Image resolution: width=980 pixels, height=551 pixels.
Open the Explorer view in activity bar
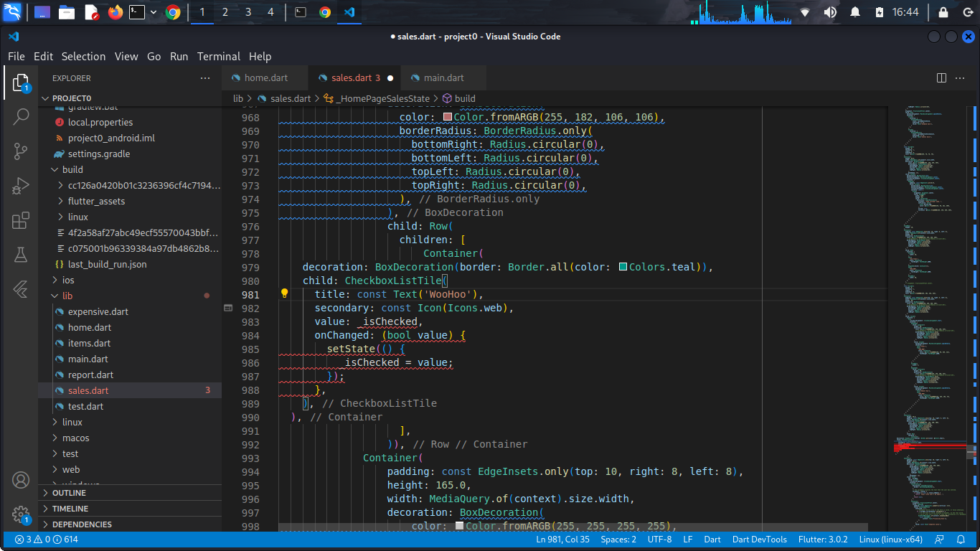pyautogui.click(x=21, y=83)
